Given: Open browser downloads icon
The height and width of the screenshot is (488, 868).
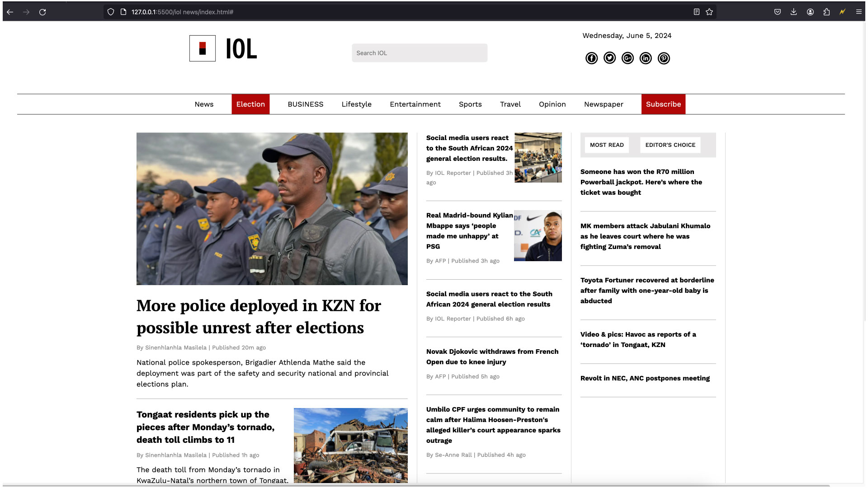Looking at the screenshot, I should point(793,12).
